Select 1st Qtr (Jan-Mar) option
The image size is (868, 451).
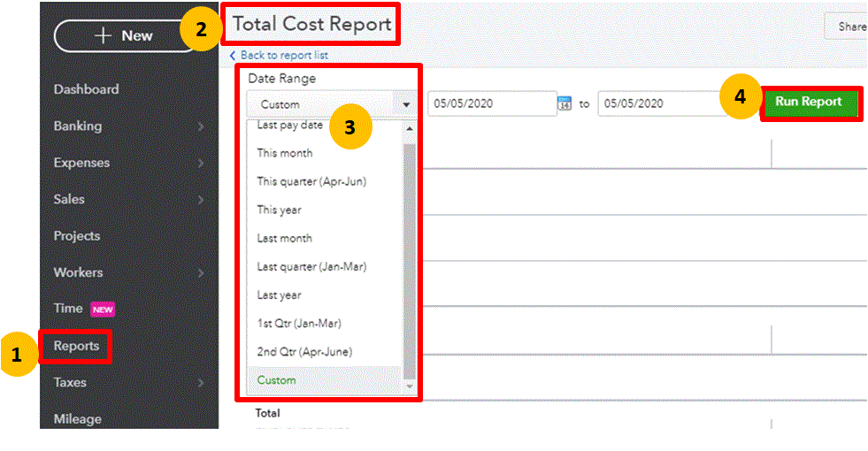click(299, 324)
